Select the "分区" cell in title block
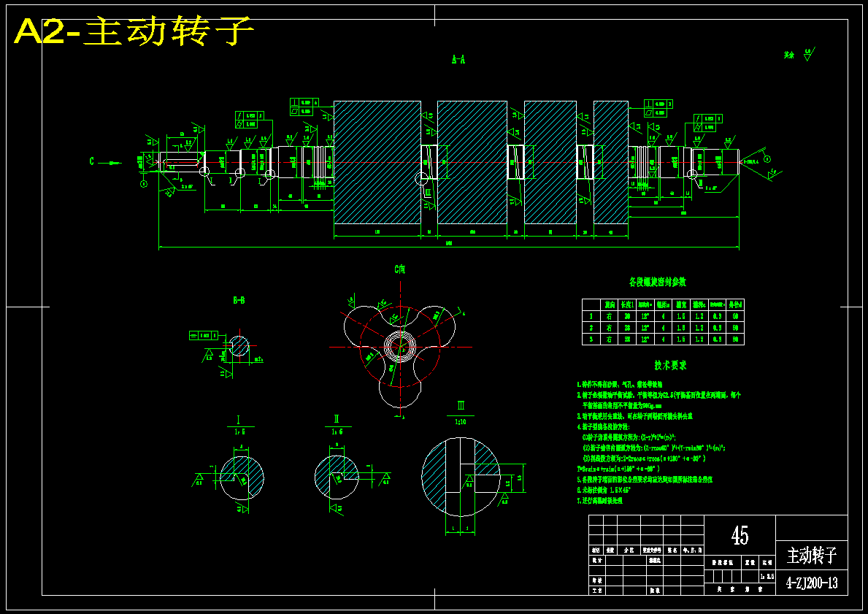 click(629, 551)
